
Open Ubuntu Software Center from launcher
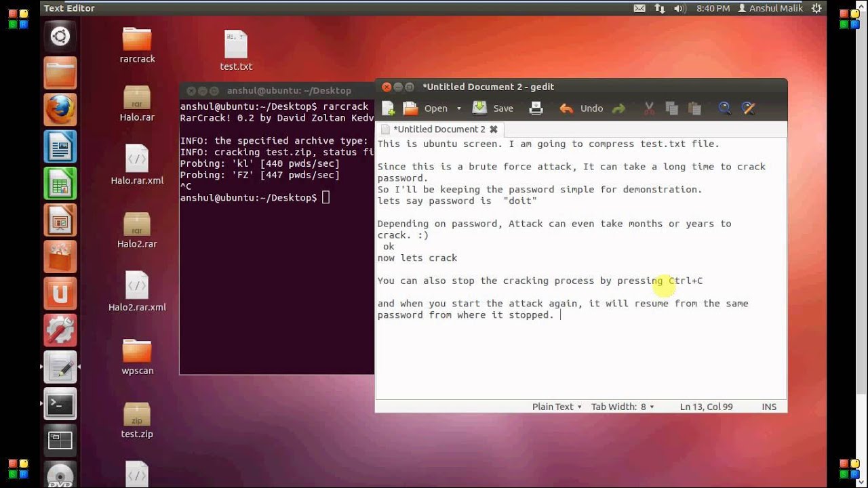60,257
